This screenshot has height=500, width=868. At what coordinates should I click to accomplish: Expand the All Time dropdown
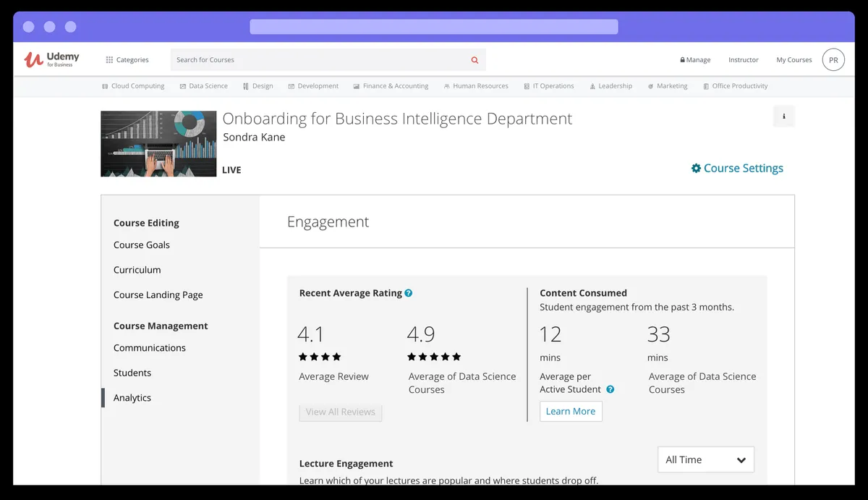pos(705,459)
